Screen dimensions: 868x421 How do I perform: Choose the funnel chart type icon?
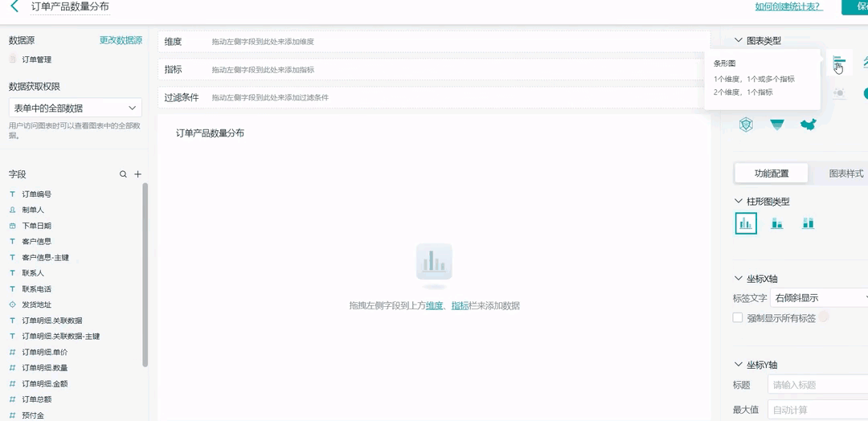tap(777, 124)
